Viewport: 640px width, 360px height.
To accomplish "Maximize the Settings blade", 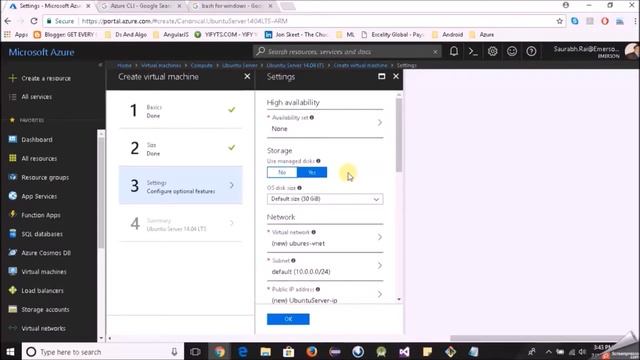I will click(382, 76).
